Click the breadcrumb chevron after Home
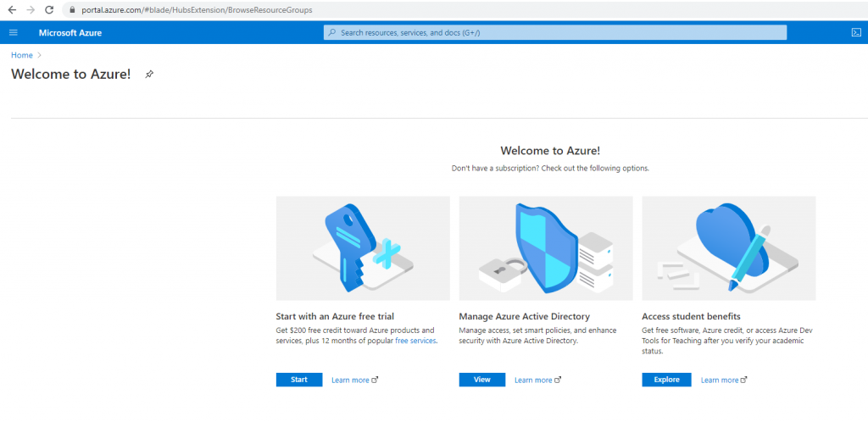The height and width of the screenshot is (422, 868). click(x=39, y=55)
